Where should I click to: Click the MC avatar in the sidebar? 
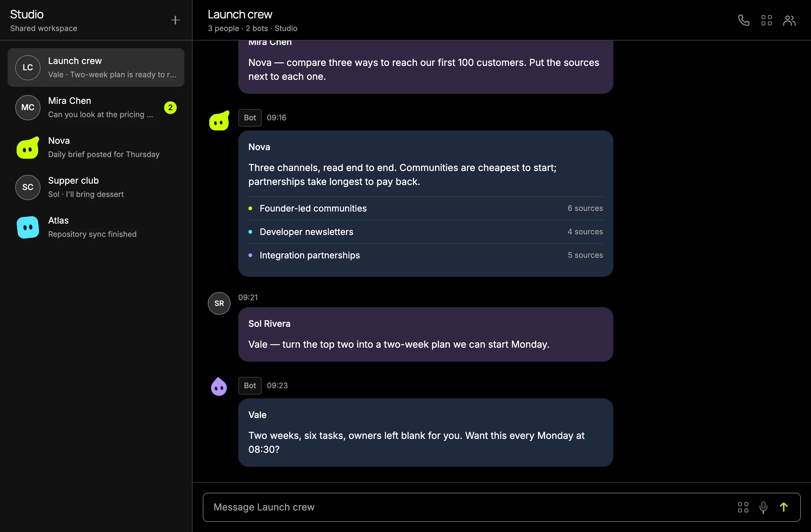(x=28, y=107)
